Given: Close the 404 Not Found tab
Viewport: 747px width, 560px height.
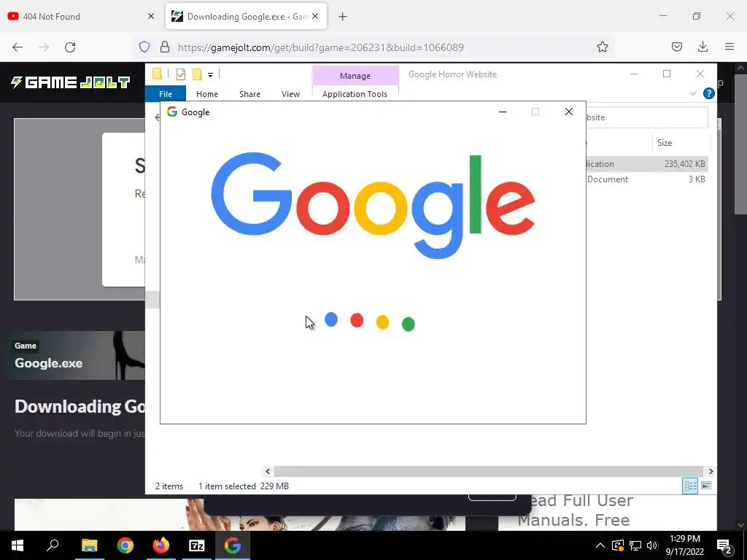Looking at the screenshot, I should pyautogui.click(x=151, y=16).
